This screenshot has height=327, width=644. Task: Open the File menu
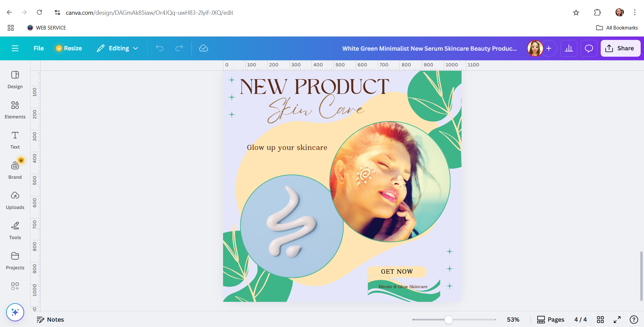(x=39, y=48)
